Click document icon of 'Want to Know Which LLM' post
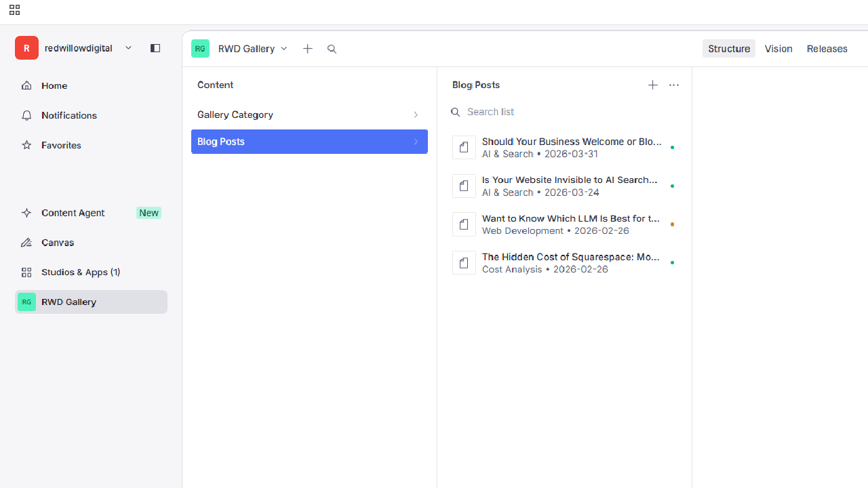Image resolution: width=868 pixels, height=488 pixels. click(x=464, y=224)
